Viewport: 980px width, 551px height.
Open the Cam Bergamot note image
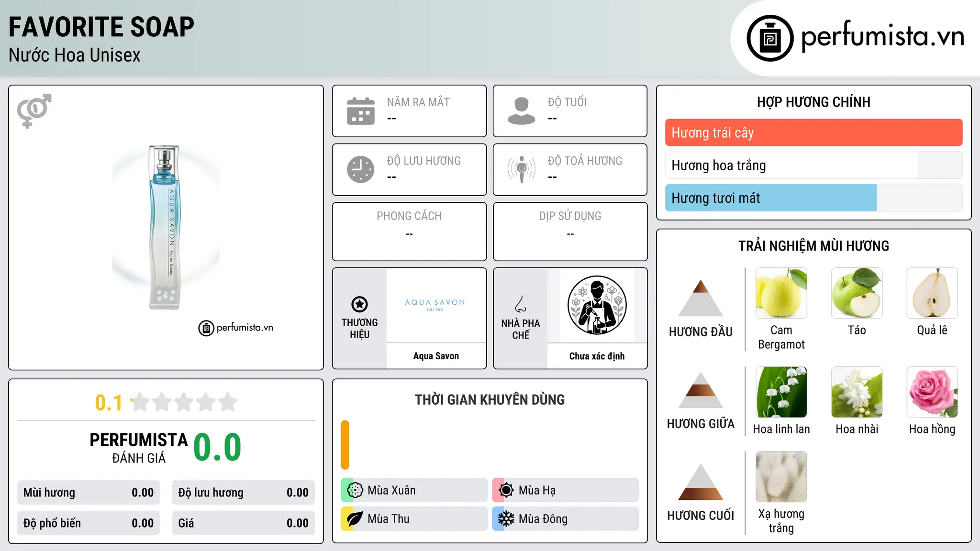tap(781, 293)
